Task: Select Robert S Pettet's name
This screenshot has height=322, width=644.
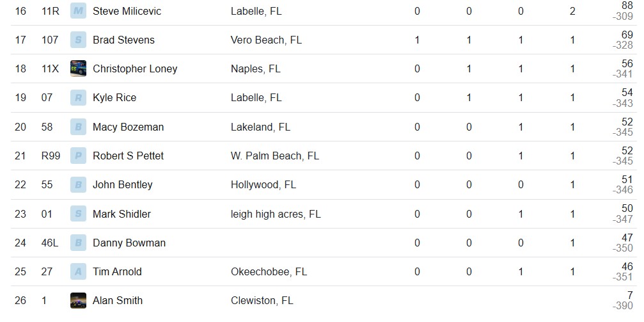Action: (128, 156)
